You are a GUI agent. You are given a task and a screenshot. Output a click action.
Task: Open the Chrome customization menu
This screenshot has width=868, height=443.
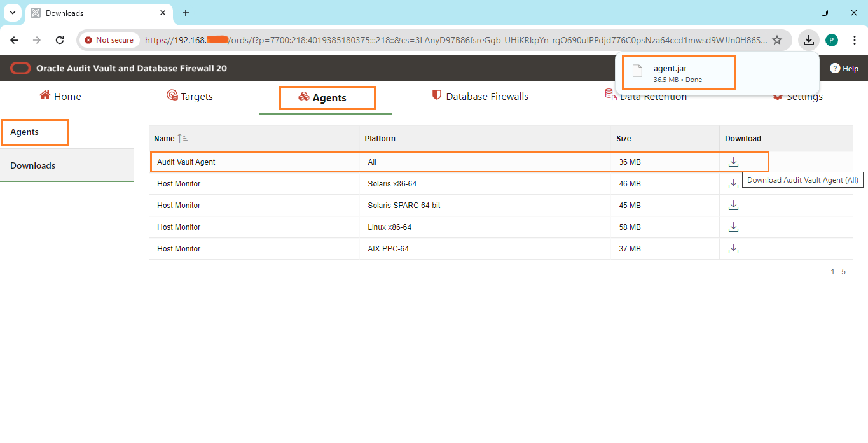click(x=855, y=39)
